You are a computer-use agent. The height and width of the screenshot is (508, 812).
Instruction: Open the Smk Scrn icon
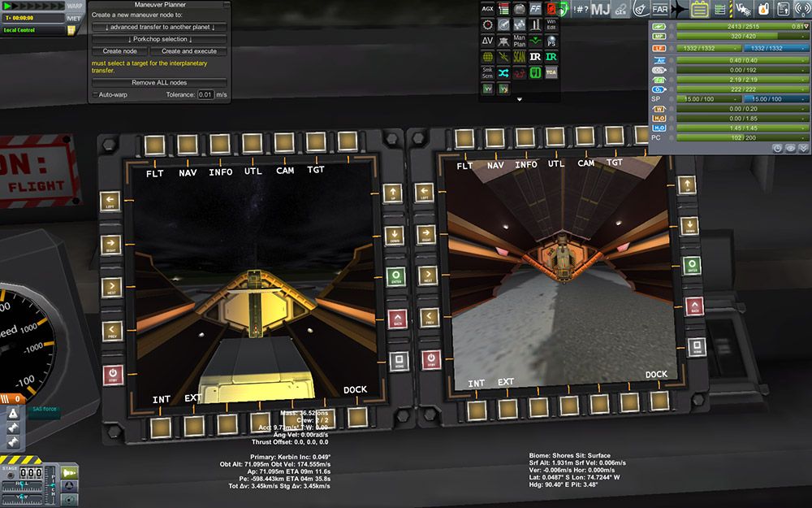(x=487, y=72)
